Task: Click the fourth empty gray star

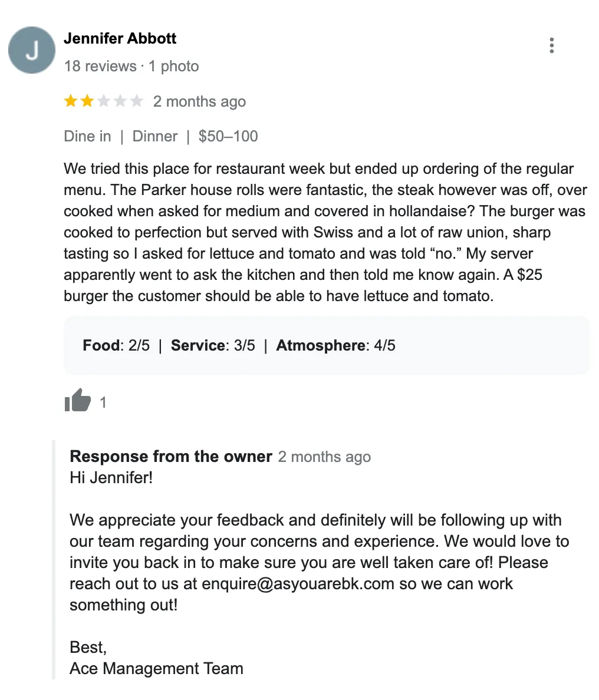Action: point(120,101)
